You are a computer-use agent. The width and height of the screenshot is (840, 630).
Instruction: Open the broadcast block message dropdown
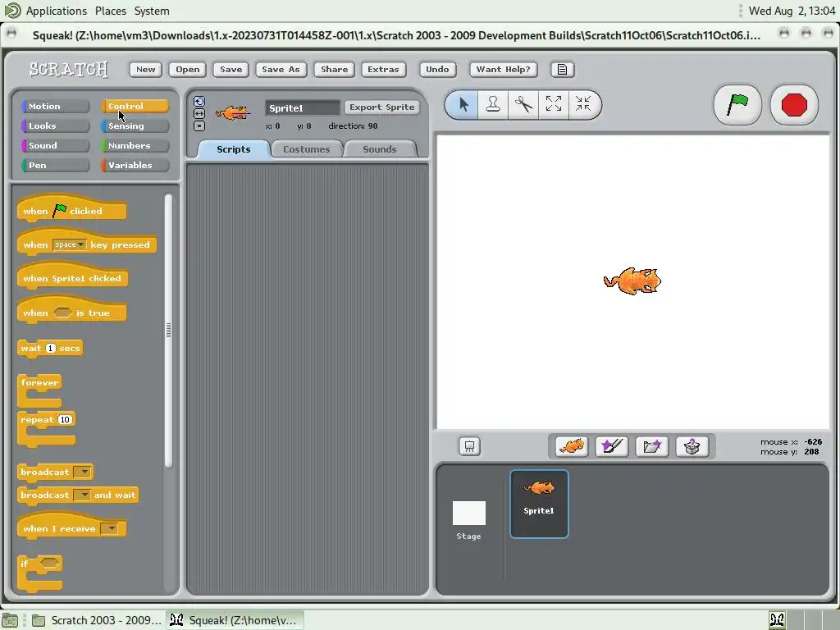[83, 472]
